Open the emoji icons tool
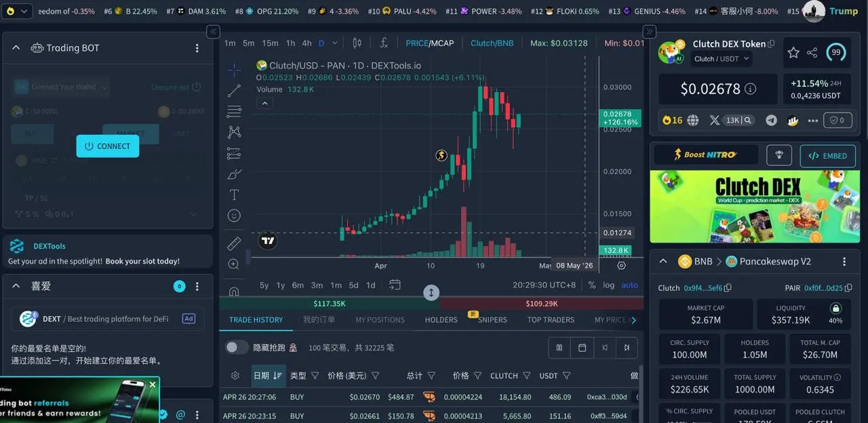Screen dimensions: 868x423 pos(234,216)
